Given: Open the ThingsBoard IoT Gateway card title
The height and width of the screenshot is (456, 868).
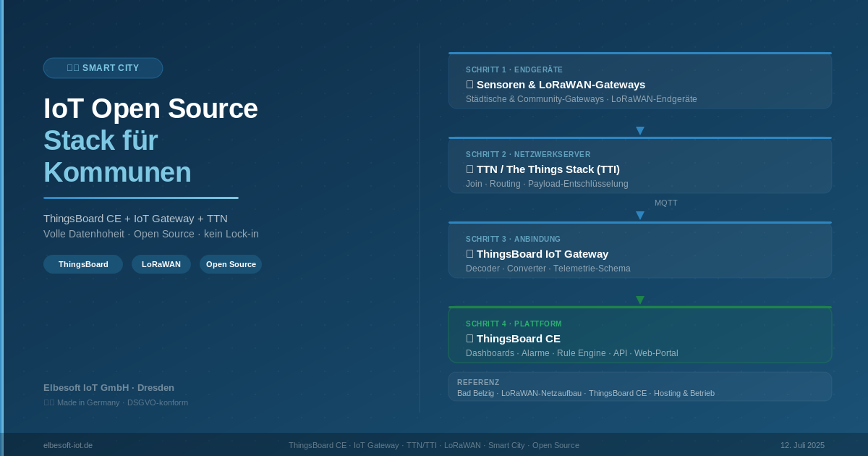Looking at the screenshot, I should coord(537,254).
